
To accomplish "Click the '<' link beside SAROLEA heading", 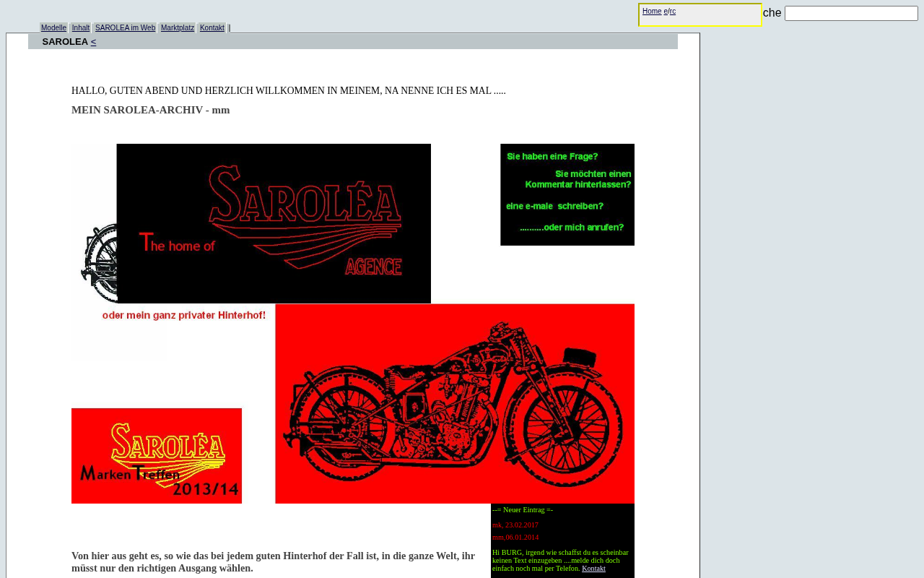I will pos(93,42).
